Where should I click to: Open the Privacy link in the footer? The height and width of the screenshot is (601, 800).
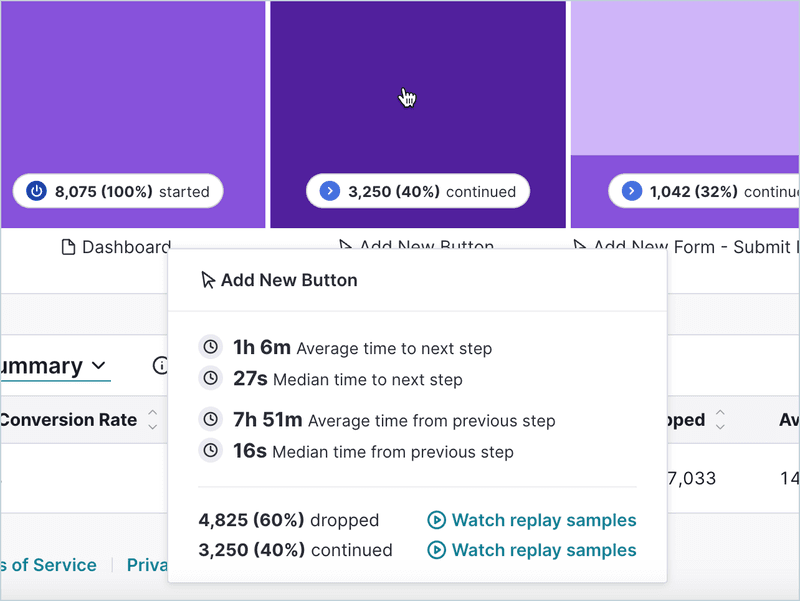[147, 565]
